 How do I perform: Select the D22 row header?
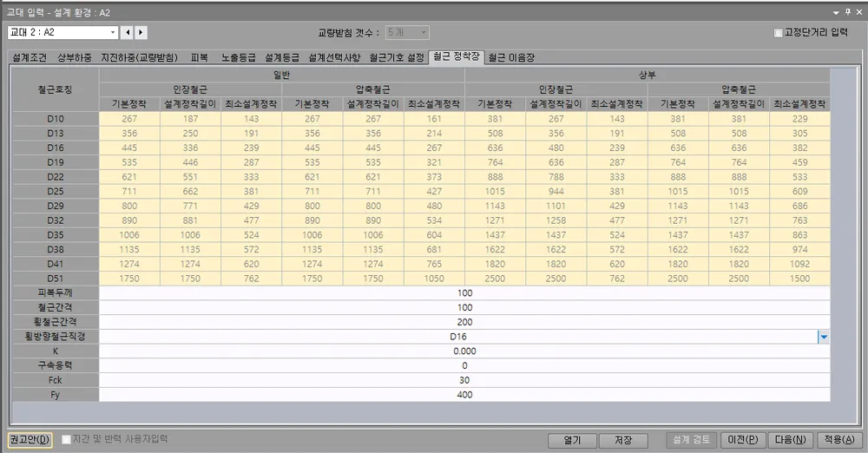click(x=56, y=177)
